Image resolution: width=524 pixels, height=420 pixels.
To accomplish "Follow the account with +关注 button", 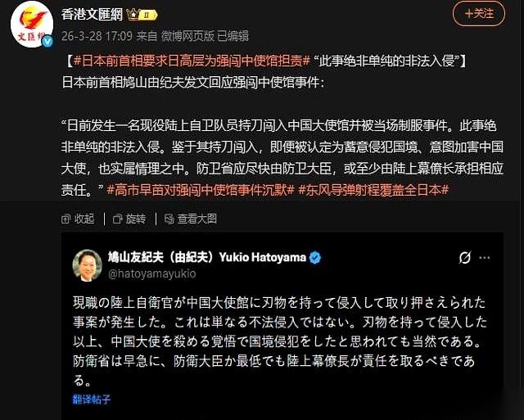I will click(479, 14).
